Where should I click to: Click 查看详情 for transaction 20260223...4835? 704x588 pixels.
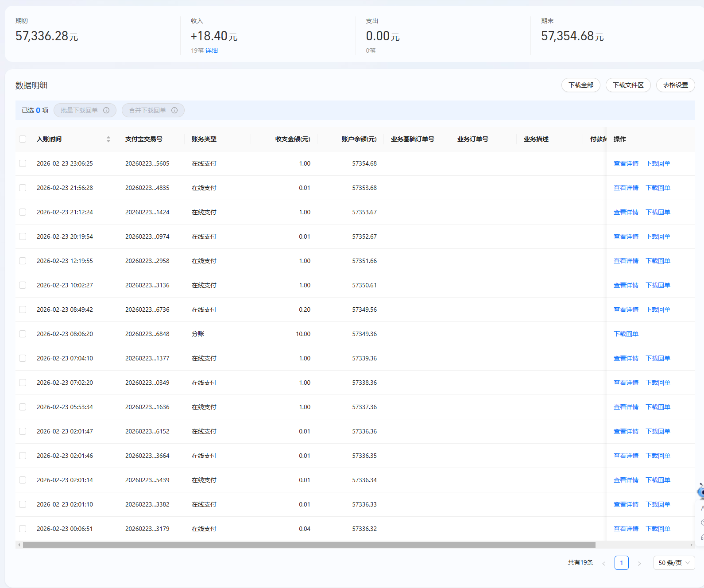click(x=626, y=188)
